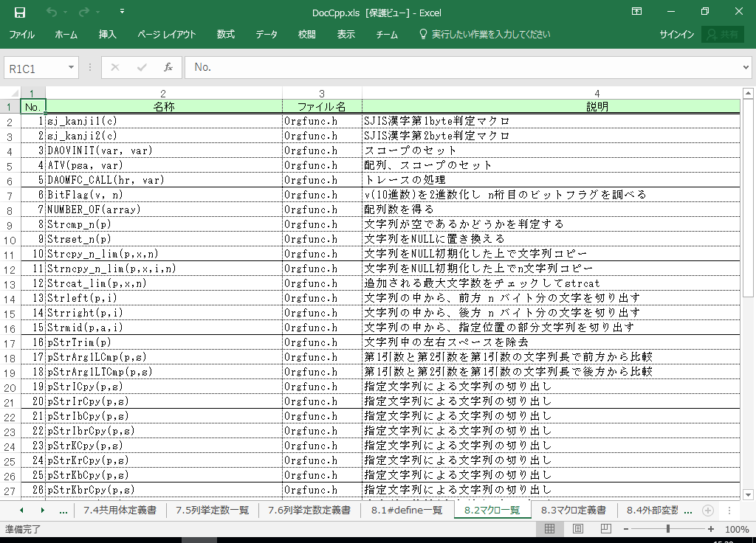Open the 数式 ribbon tab
This screenshot has height=543, width=756.
tap(225, 35)
